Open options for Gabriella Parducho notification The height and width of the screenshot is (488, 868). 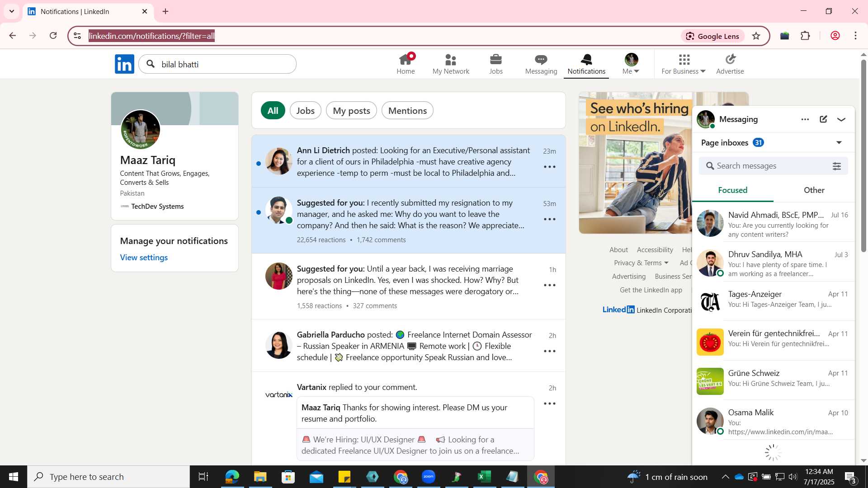pyautogui.click(x=550, y=351)
